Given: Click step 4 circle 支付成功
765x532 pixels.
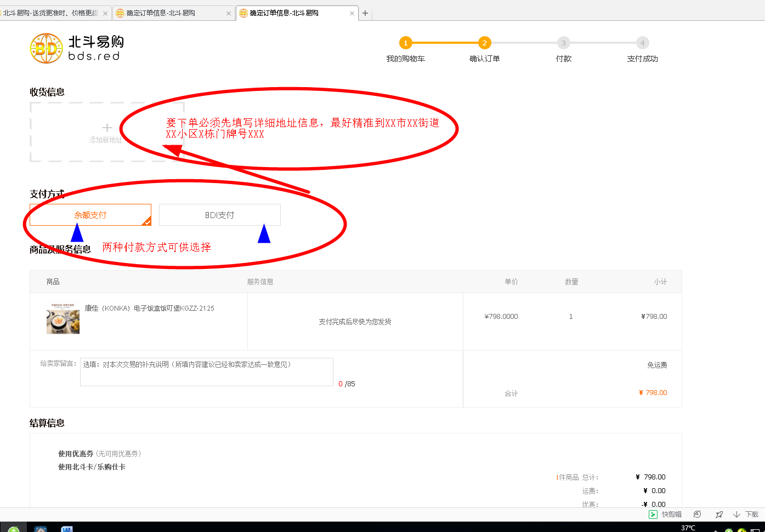Looking at the screenshot, I should [x=642, y=43].
